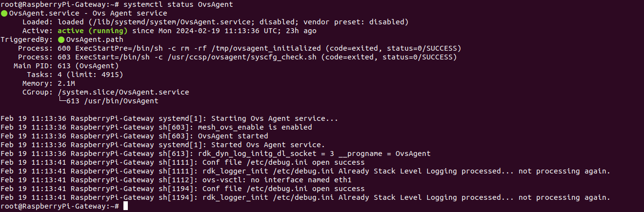Click the 'Starting Ovs Agent service...' log line
Screen dimensions: 644x212
[x=169, y=118]
